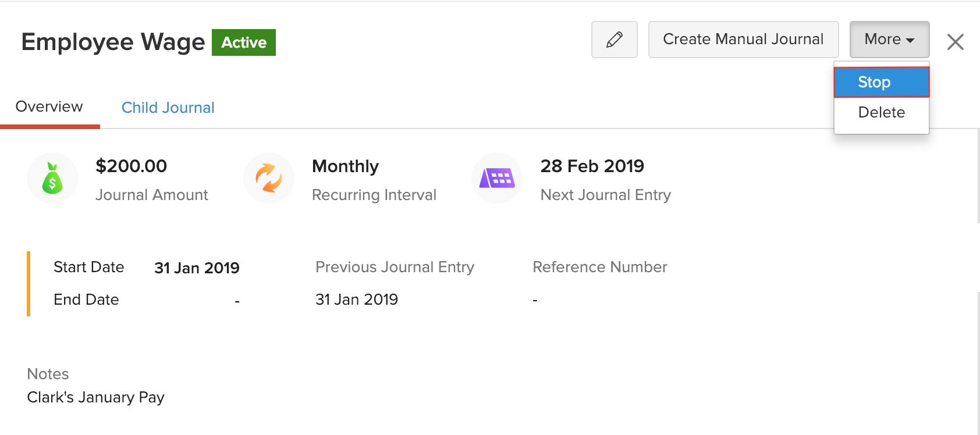Screen dimensions: 980x435
Task: Click the pencil icon to edit Employee Wage
Action: click(x=614, y=40)
